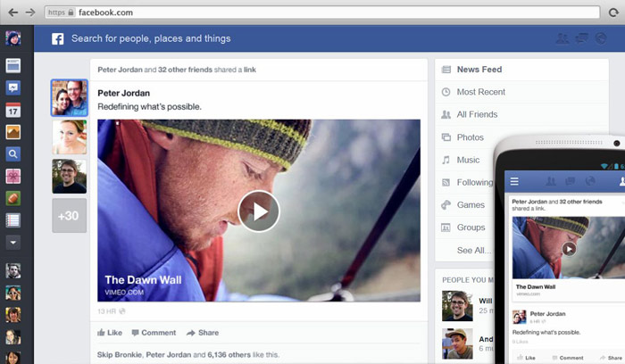Comment on Peter Jordan's post
This screenshot has width=625, height=364.
[x=154, y=333]
